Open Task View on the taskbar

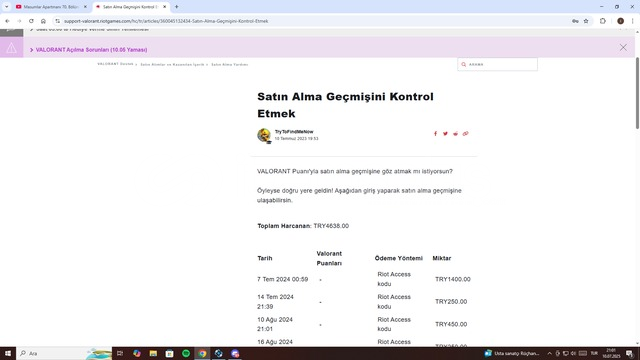coord(120,353)
